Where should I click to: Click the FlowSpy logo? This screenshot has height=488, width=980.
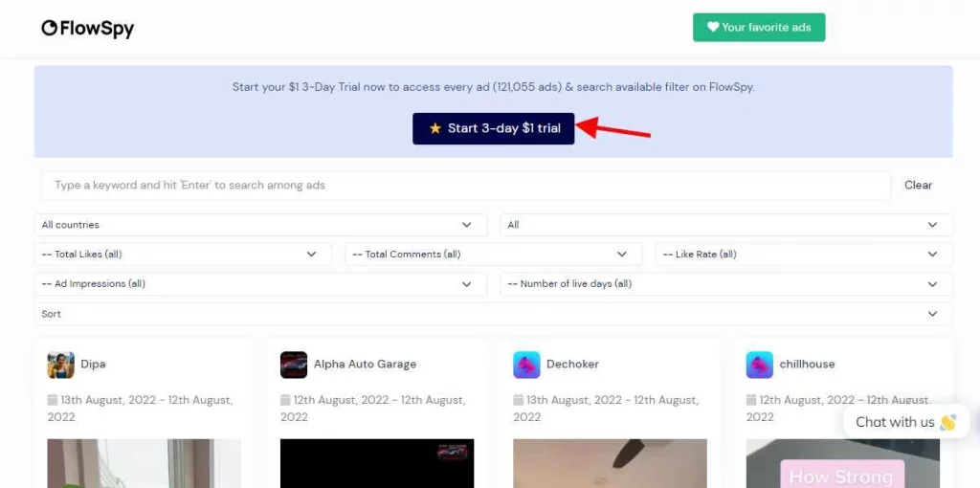click(87, 28)
